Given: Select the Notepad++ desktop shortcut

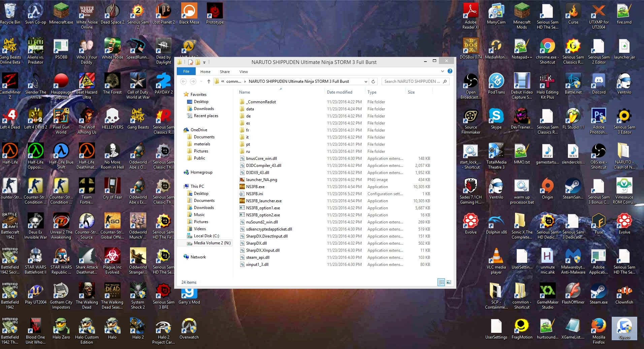Looking at the screenshot, I should [x=522, y=48].
